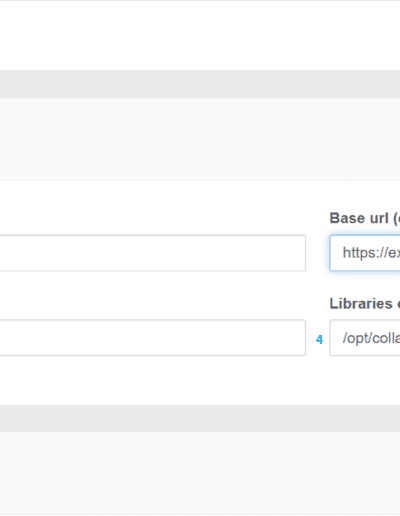The image size is (400, 516).
Task: Click the light panel below upper gray bar
Action: (200, 139)
